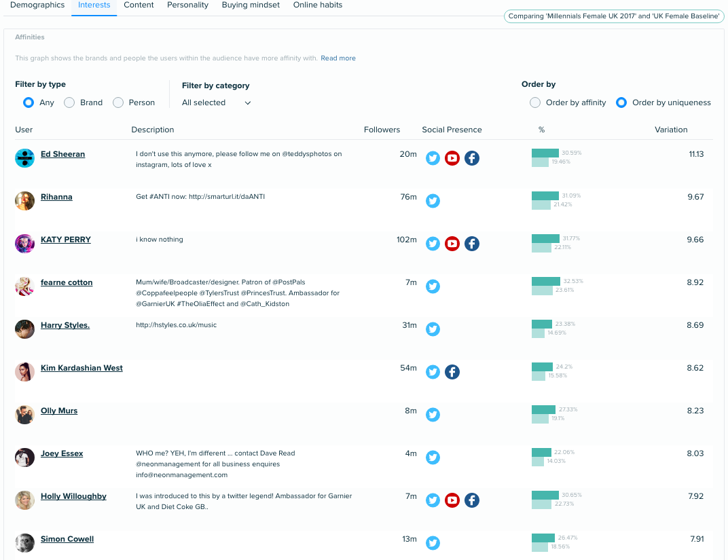The height and width of the screenshot is (560, 728).
Task: Open Simon Cowell's Twitter icon
Action: coord(433,543)
